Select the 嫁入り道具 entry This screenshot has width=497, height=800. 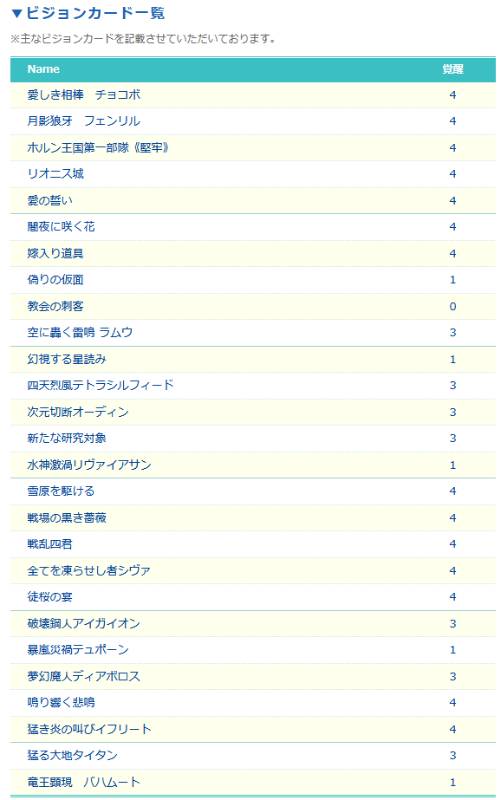click(55, 254)
